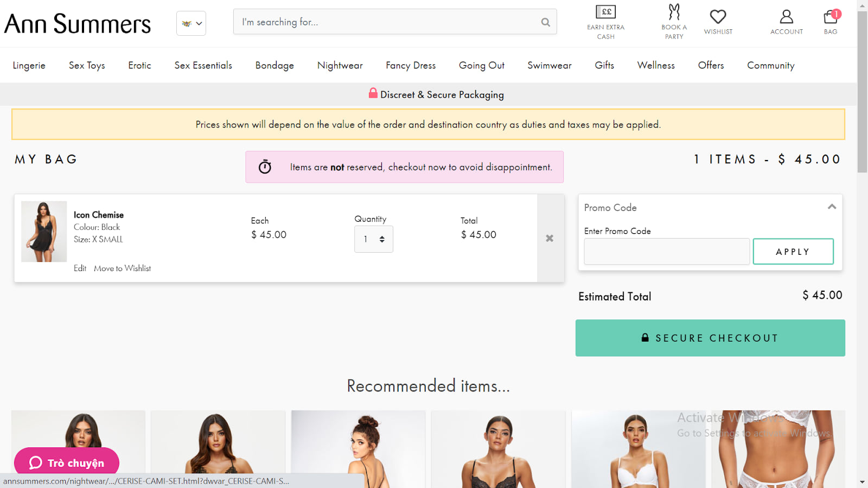This screenshot has height=488, width=868.
Task: Open the Offers menu
Action: pyautogui.click(x=711, y=66)
